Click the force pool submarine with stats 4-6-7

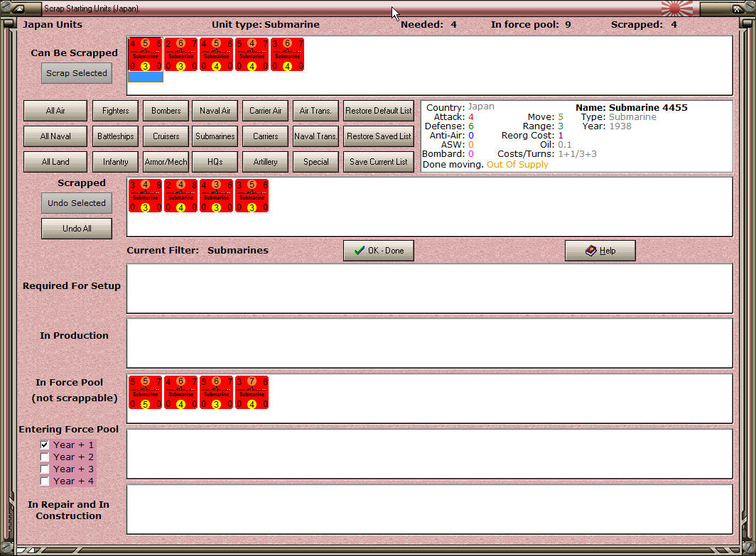coord(180,392)
